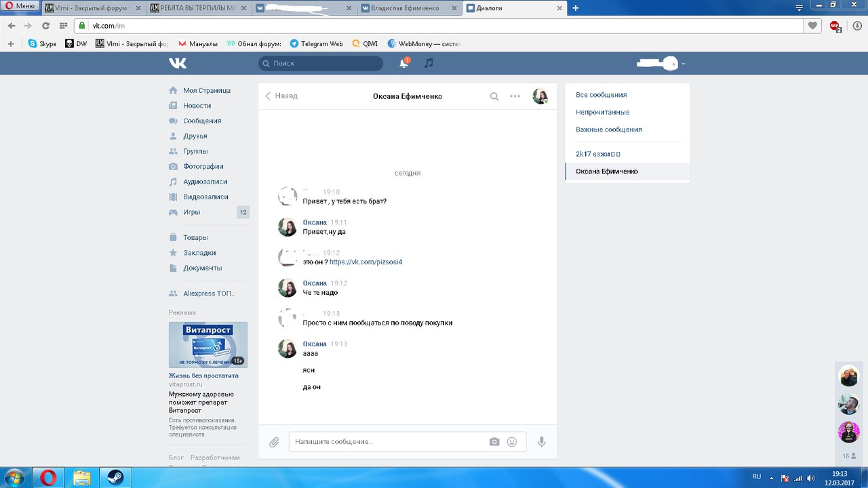868x488 pixels.
Task: Click the camera icon to attach photo
Action: point(494,442)
